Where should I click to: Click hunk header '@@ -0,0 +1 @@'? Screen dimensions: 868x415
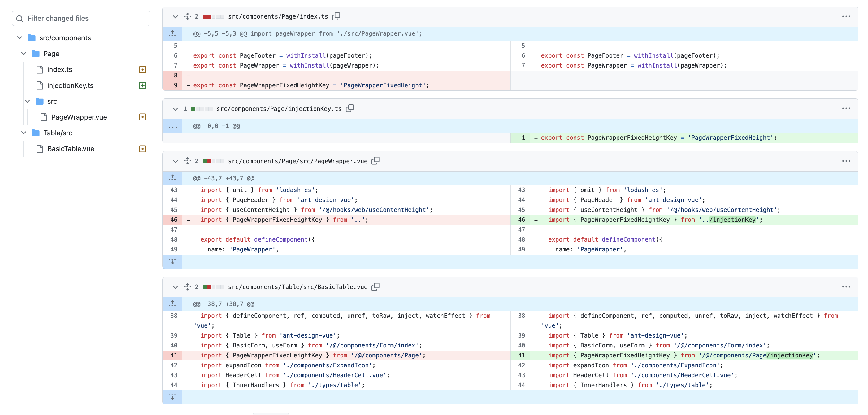[217, 126]
